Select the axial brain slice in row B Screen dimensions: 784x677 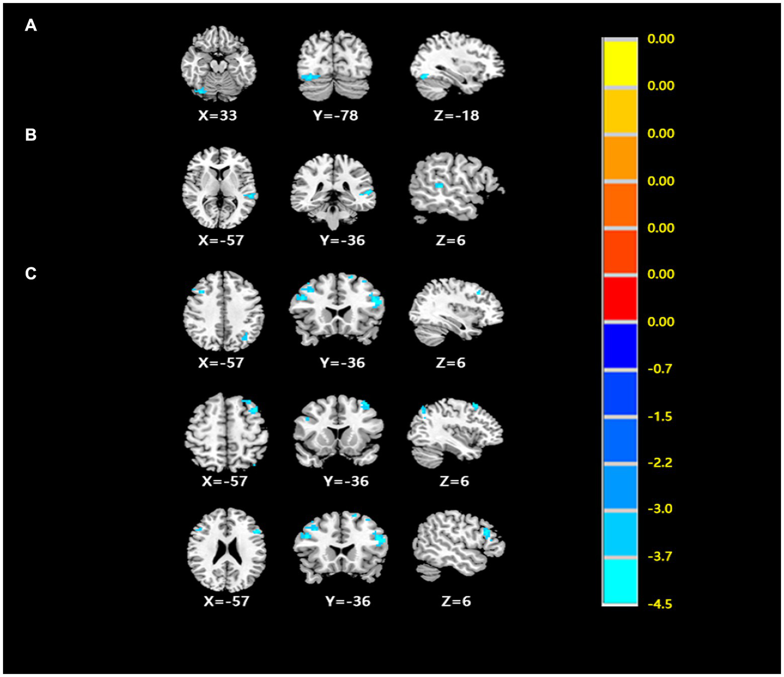220,188
